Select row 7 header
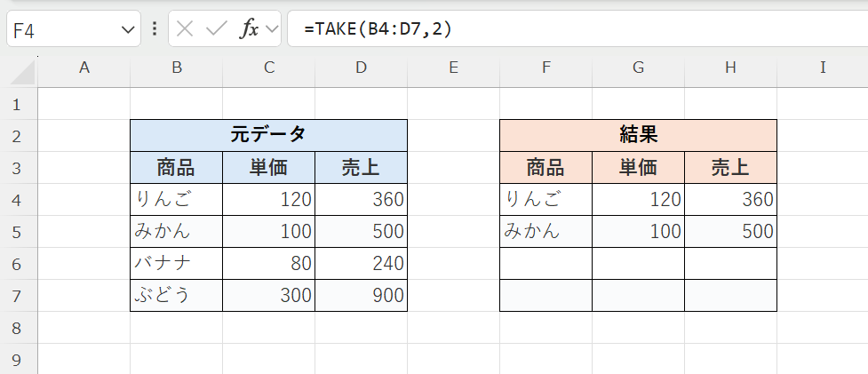 [x=15, y=296]
